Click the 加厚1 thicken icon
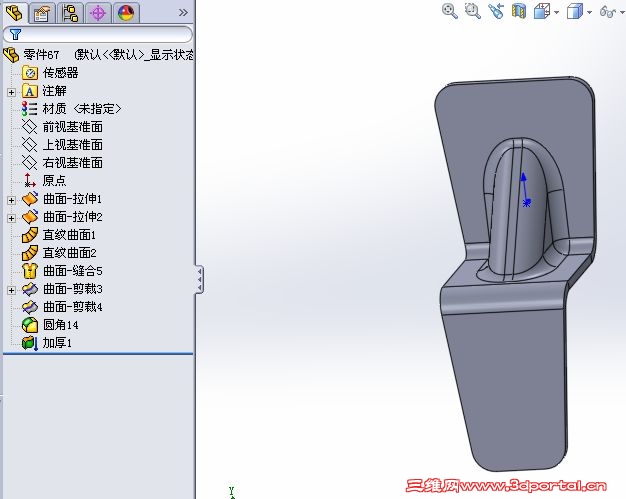Viewport: 626px width, 499px height. [30, 343]
